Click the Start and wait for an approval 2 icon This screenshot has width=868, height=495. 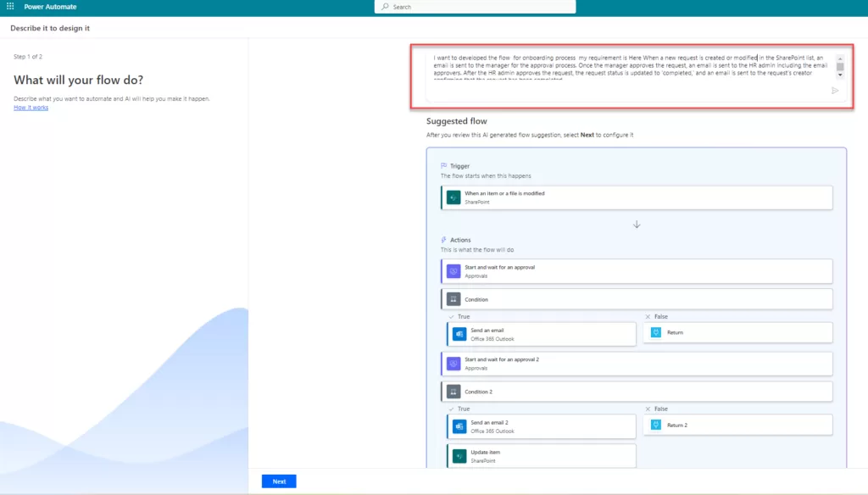pyautogui.click(x=453, y=364)
